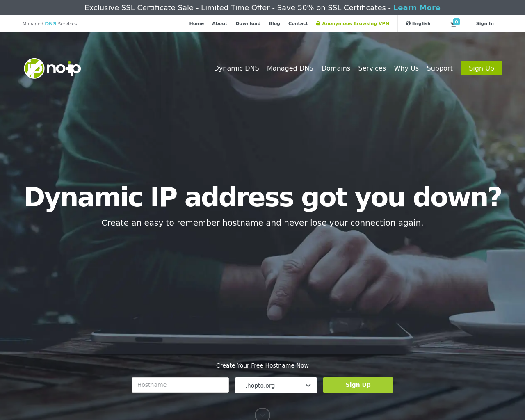Viewport: 525px width, 420px height.
Task: Open the Download page
Action: pos(248,23)
